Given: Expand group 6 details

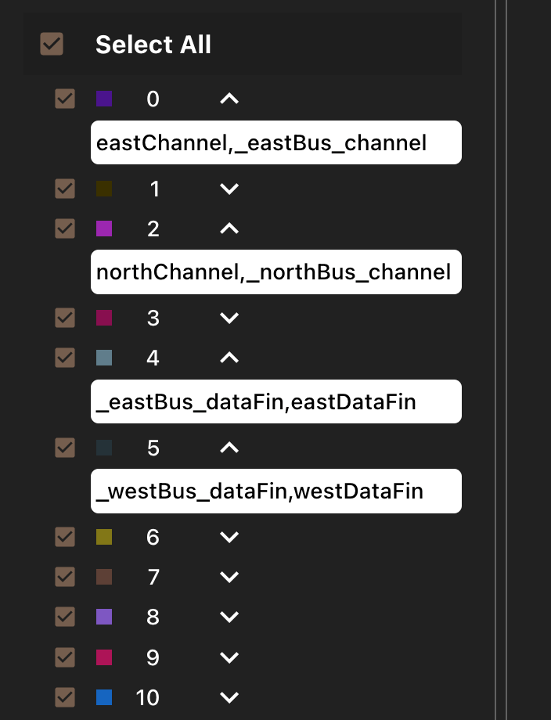Looking at the screenshot, I should pyautogui.click(x=229, y=537).
